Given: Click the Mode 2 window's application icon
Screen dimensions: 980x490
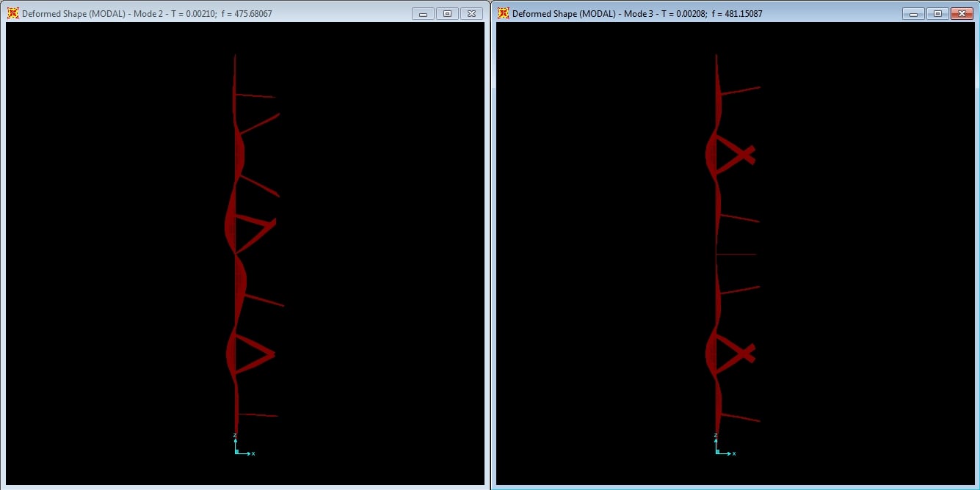Looking at the screenshot, I should [x=12, y=13].
